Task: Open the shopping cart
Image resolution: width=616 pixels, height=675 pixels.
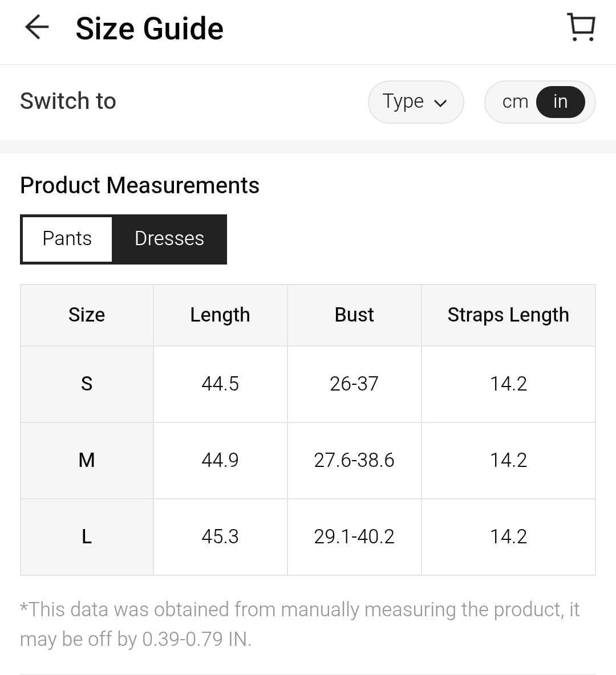Action: pyautogui.click(x=581, y=27)
